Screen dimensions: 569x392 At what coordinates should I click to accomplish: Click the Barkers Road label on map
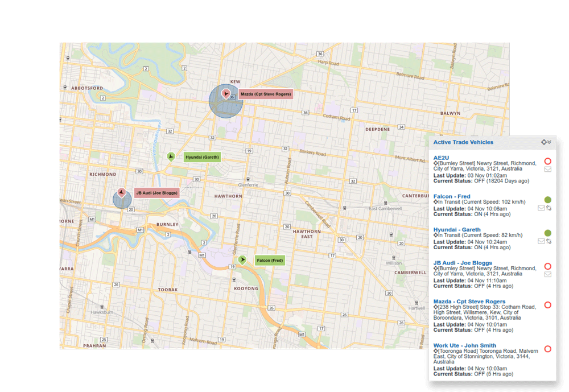[x=312, y=153]
